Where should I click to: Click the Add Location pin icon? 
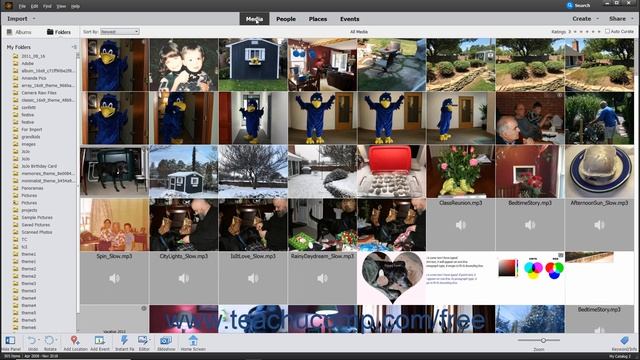(x=75, y=340)
